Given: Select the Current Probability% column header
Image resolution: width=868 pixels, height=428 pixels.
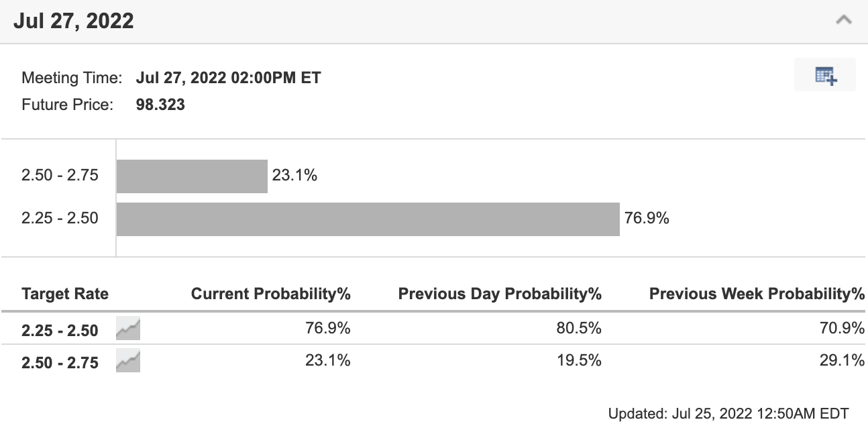Looking at the screenshot, I should [270, 294].
